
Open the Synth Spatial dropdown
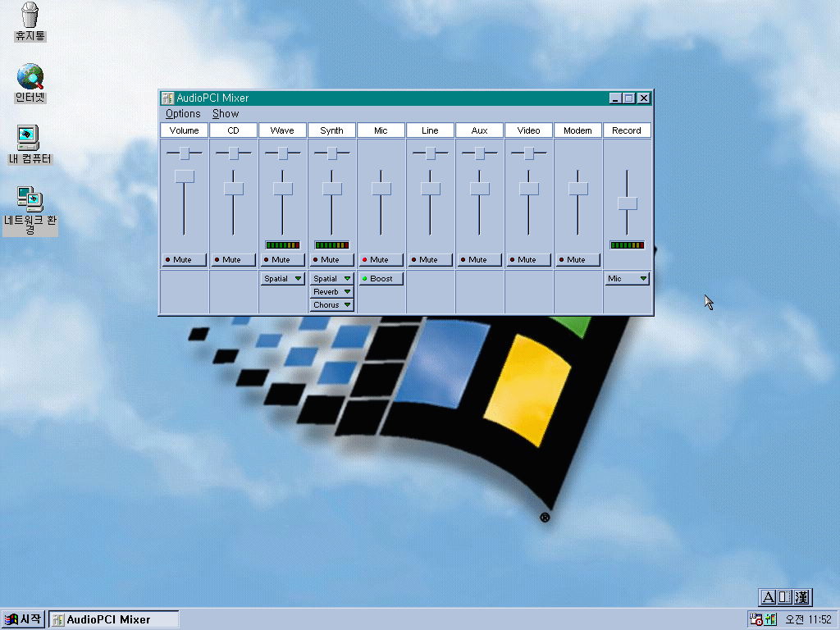pos(332,279)
